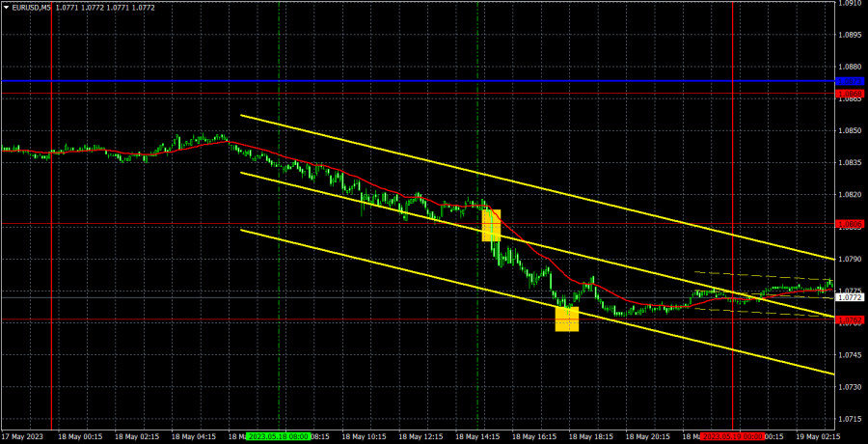Click the 19 May 02:15 time axis label

814,436
